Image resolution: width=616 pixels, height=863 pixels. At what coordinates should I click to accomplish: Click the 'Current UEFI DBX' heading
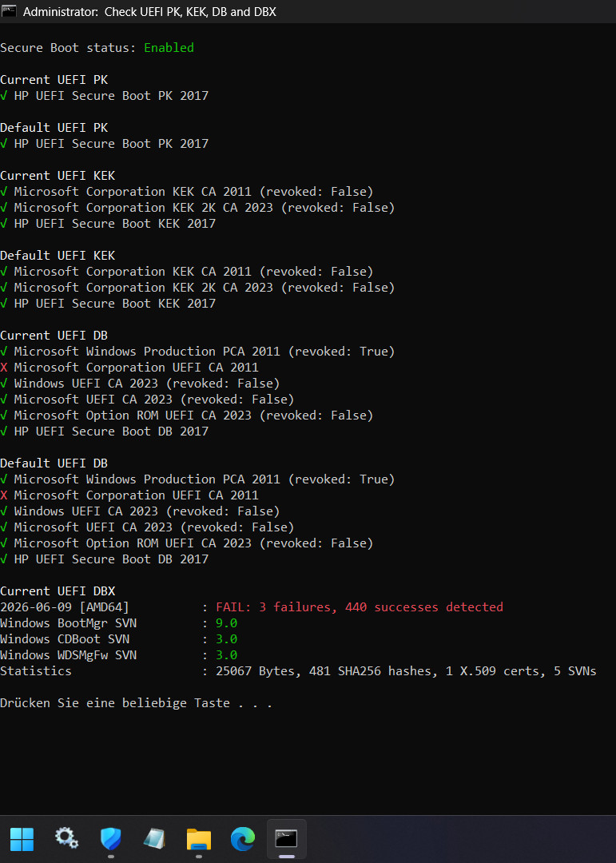click(x=58, y=591)
